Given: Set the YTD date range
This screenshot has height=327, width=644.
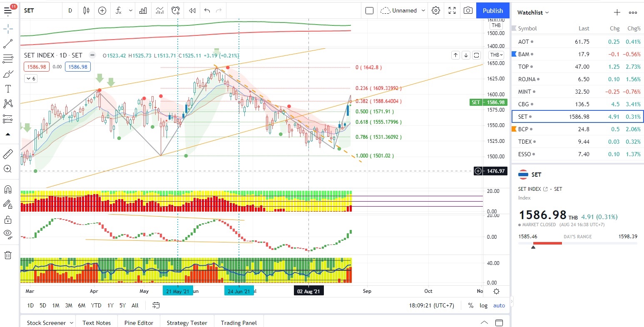Looking at the screenshot, I should coord(96,305).
